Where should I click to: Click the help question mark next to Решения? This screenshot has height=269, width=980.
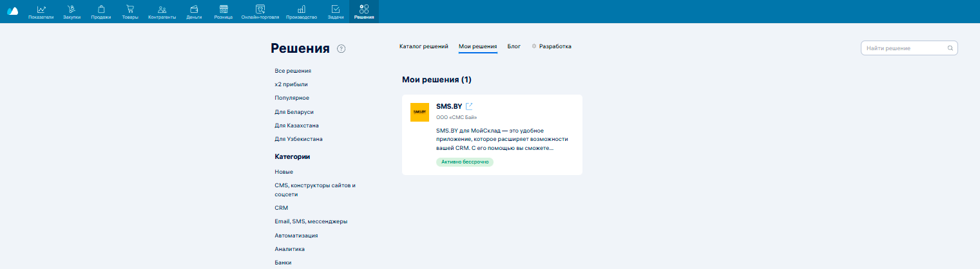[x=341, y=49]
